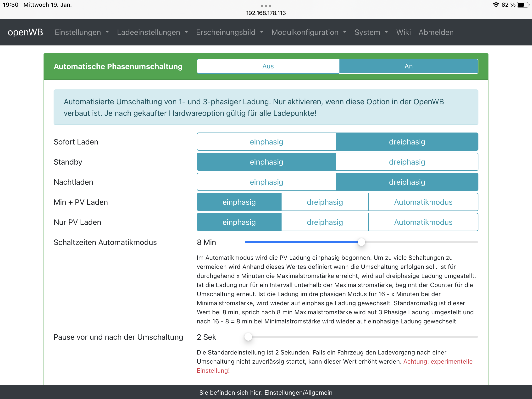
Task: Expand the Erscheinungsbild menu
Action: [230, 32]
